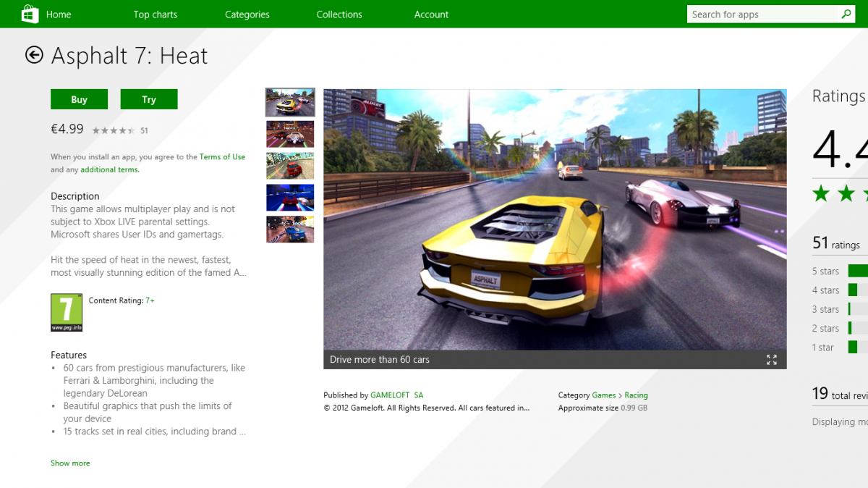Click the 5 stars rating bar
The image size is (868, 488).
858,271
